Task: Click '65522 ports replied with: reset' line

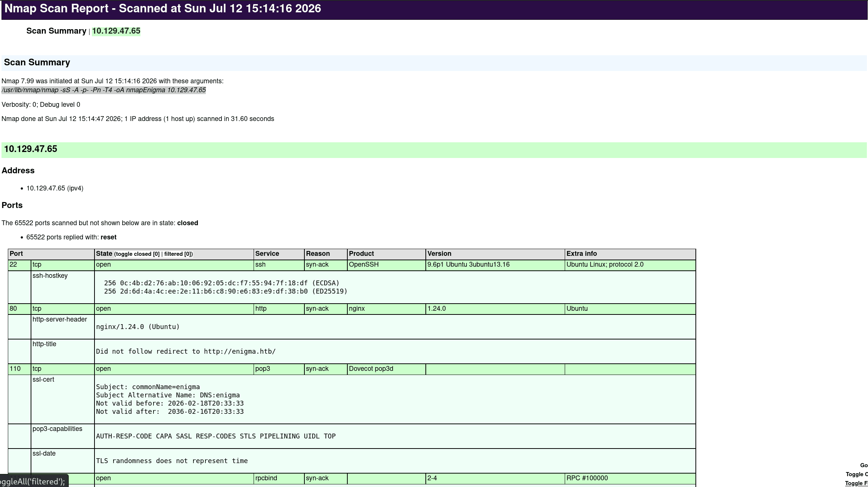Action: (x=71, y=237)
